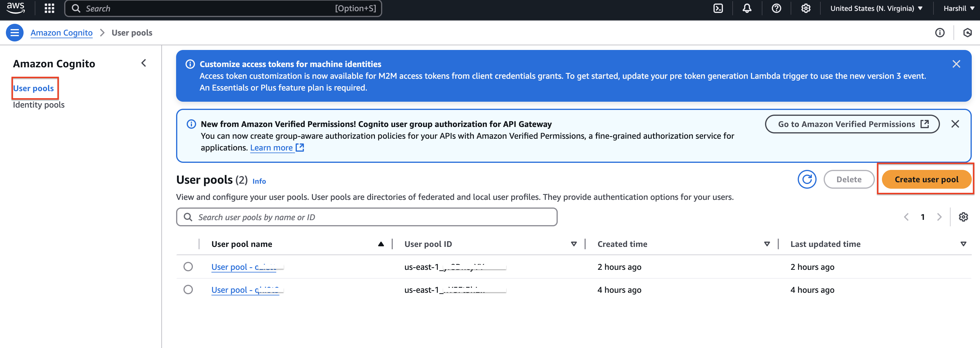The image size is (980, 348).
Task: Open the hamburger navigation menu
Action: pos(14,32)
